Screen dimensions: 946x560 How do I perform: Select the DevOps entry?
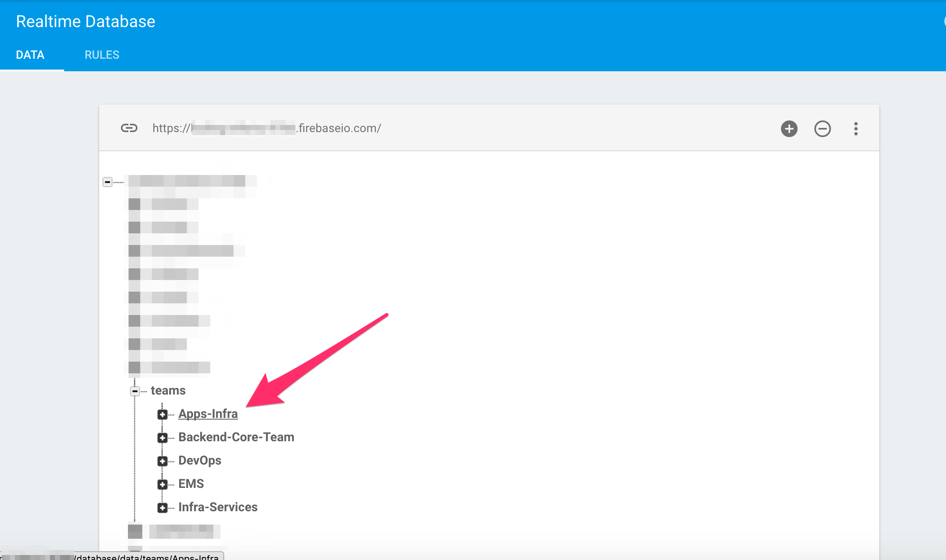(200, 460)
